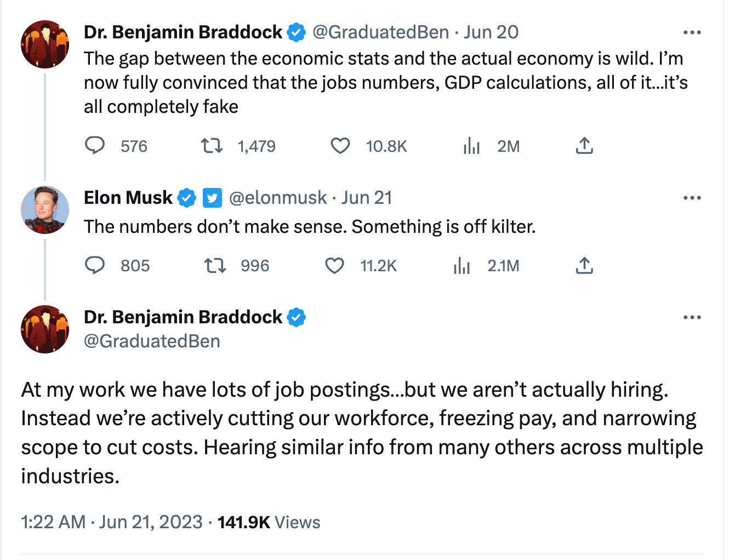Open Elon Musk's profile picture
729x560 pixels.
(45, 210)
